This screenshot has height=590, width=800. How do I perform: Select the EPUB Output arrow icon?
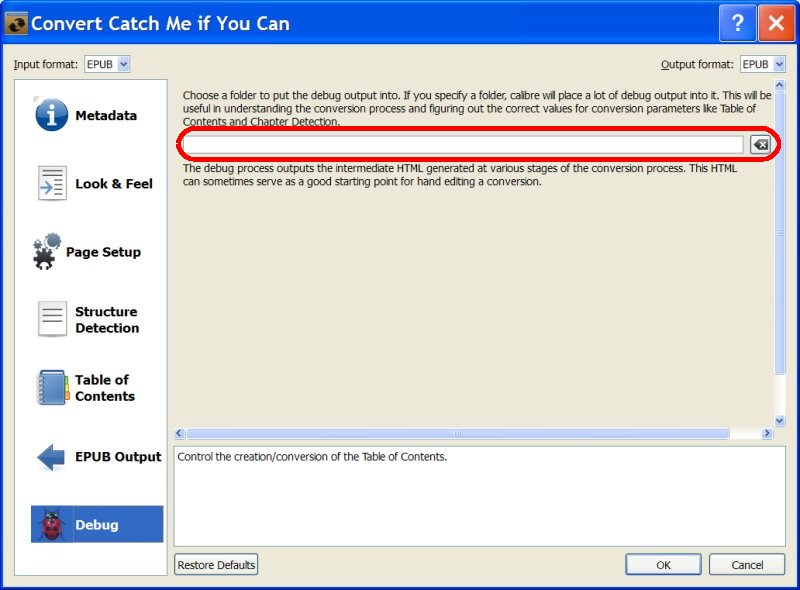(x=51, y=457)
